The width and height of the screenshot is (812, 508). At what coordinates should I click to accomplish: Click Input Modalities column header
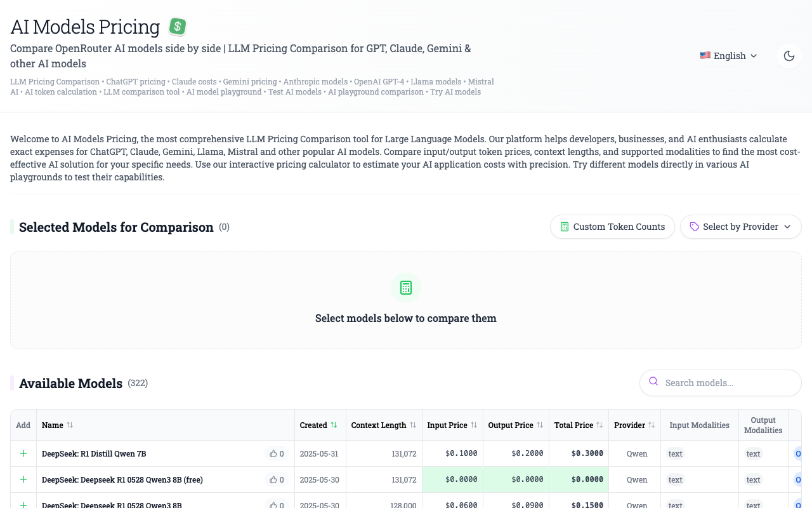point(700,425)
